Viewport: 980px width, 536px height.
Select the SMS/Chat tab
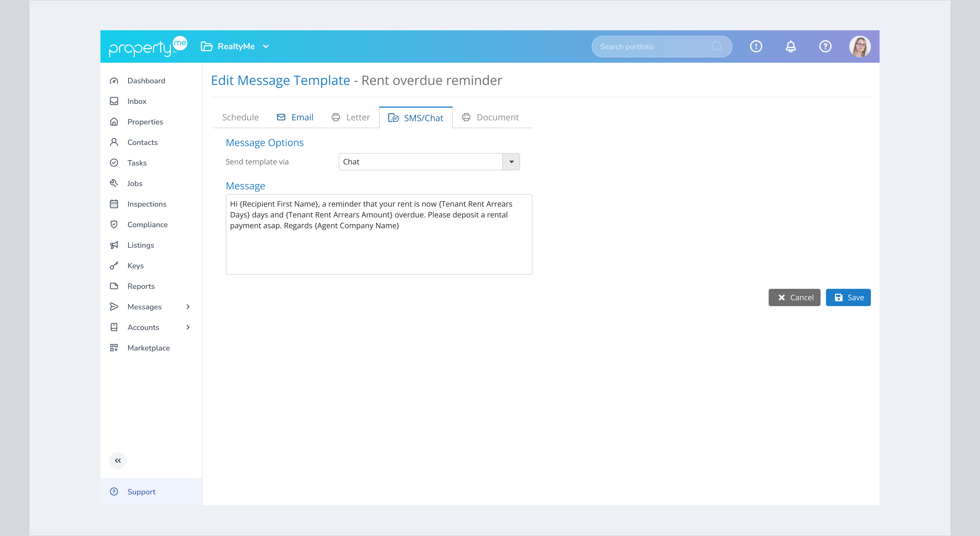pyautogui.click(x=416, y=118)
